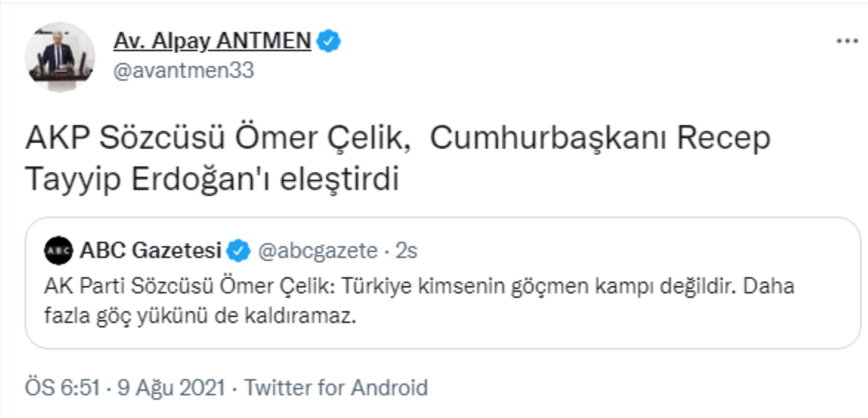The image size is (868, 418).
Task: Click the "ÖS 6:51" posting time
Action: pyautogui.click(x=62, y=388)
